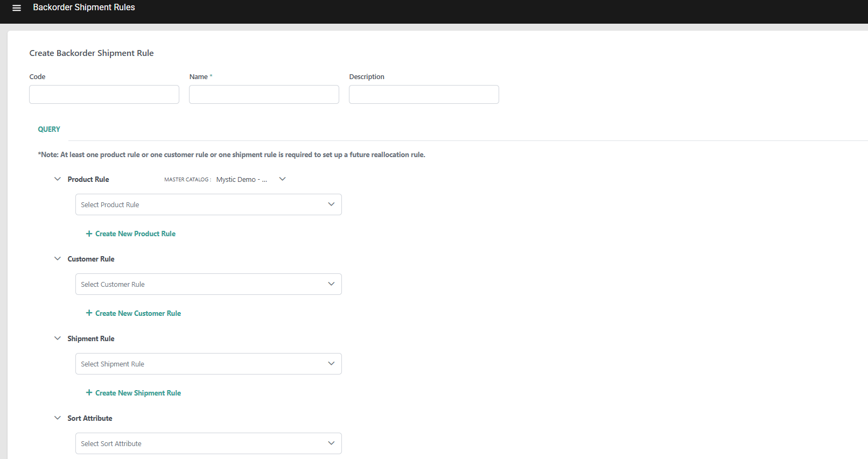868x459 pixels.
Task: Click Create New Shipment Rule link
Action: [x=134, y=393]
